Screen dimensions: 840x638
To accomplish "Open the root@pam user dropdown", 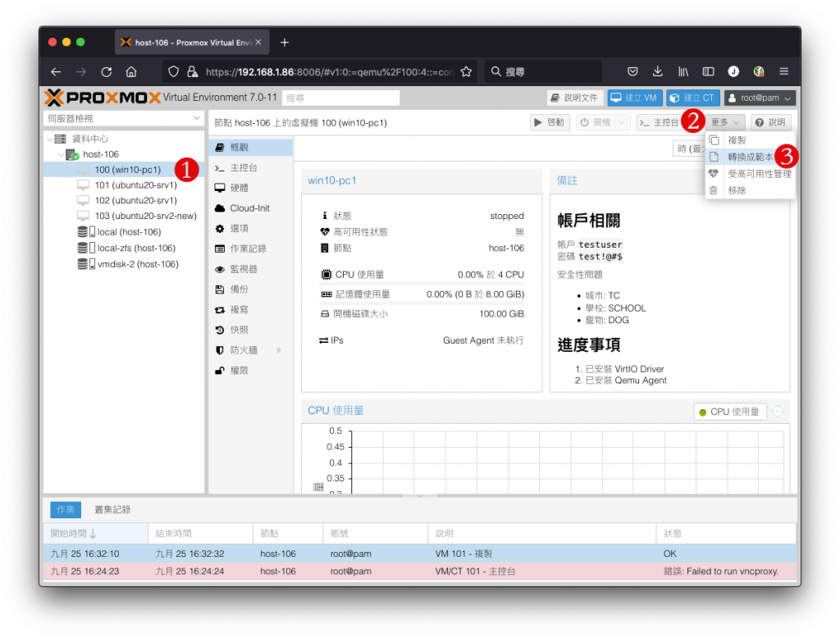I will click(760, 98).
